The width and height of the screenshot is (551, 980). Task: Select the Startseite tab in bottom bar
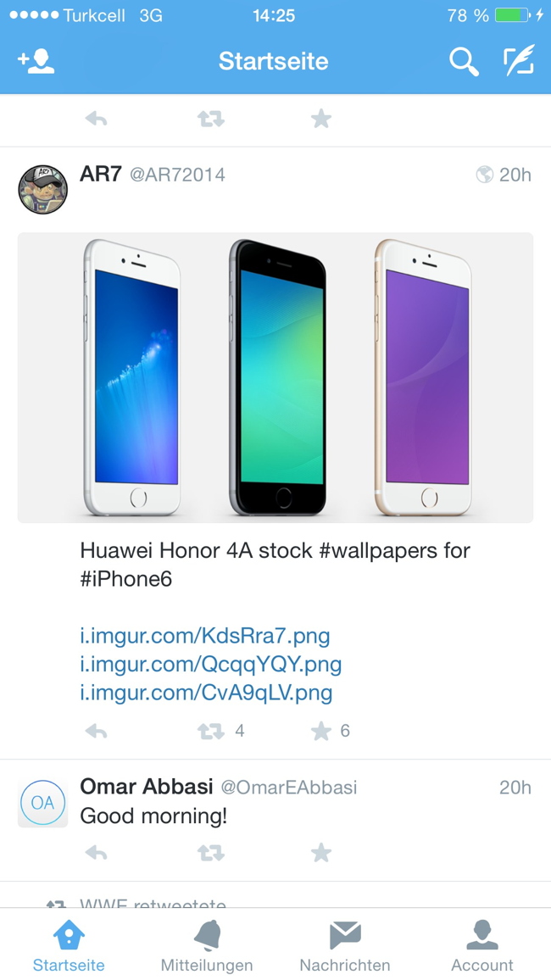click(69, 945)
